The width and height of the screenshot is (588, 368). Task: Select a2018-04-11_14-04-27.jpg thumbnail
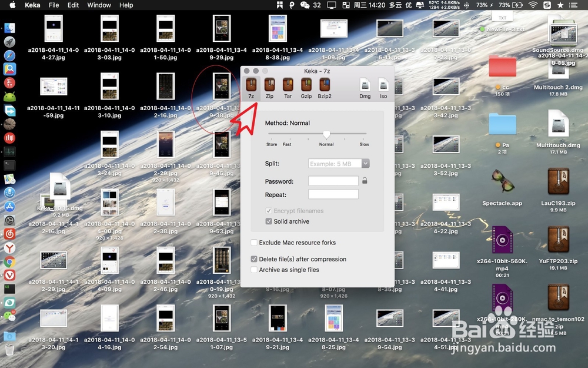pyautogui.click(x=54, y=28)
